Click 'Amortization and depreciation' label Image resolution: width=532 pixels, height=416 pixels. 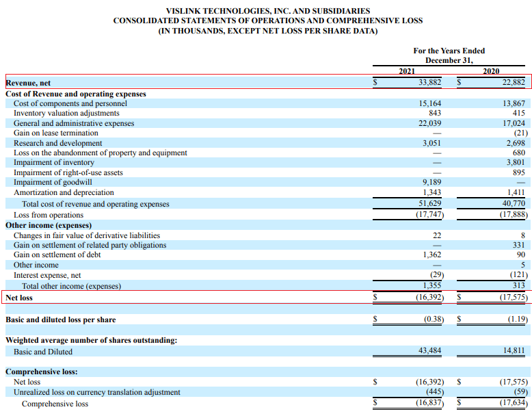pos(64,192)
